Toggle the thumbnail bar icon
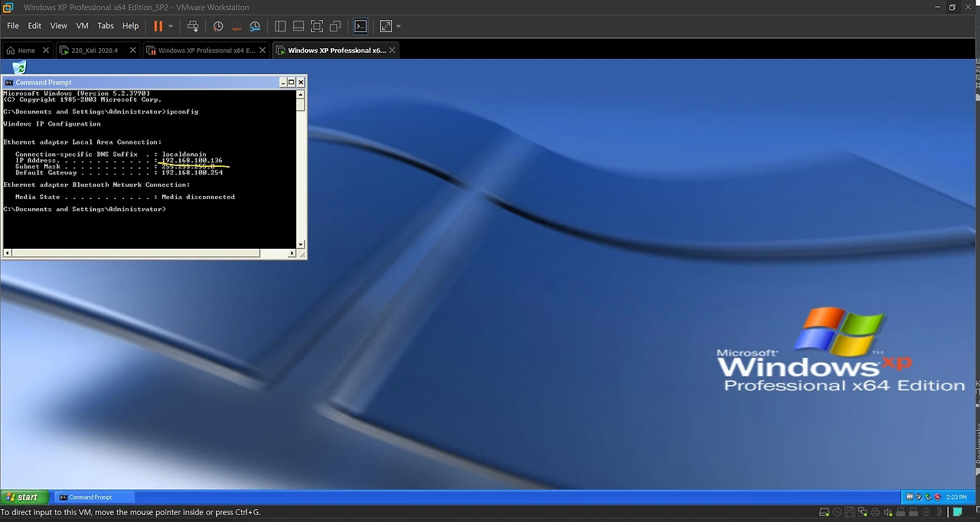Image resolution: width=980 pixels, height=522 pixels. (x=299, y=26)
